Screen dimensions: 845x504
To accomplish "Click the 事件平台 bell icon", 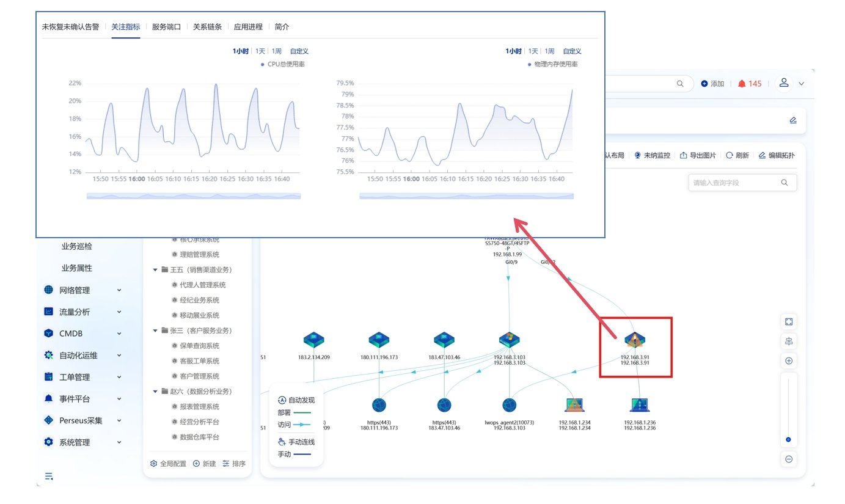I will tap(49, 398).
